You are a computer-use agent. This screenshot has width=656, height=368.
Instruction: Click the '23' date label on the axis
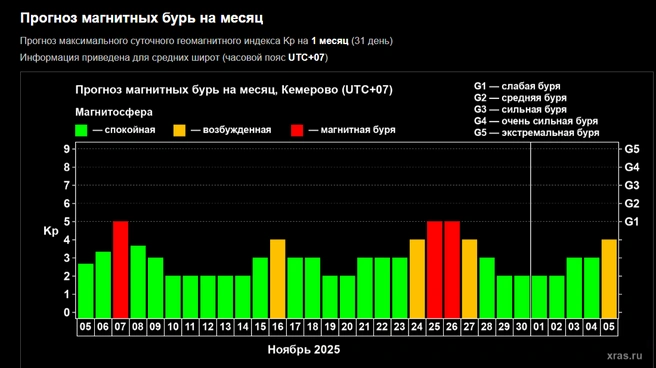point(400,327)
